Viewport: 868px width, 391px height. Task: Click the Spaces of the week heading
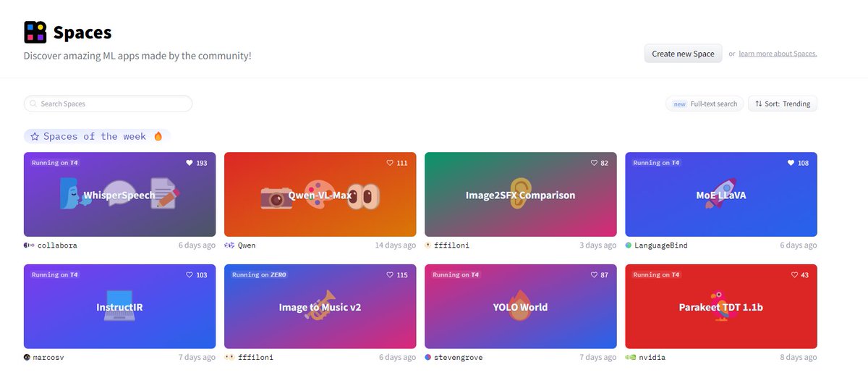coord(97,136)
